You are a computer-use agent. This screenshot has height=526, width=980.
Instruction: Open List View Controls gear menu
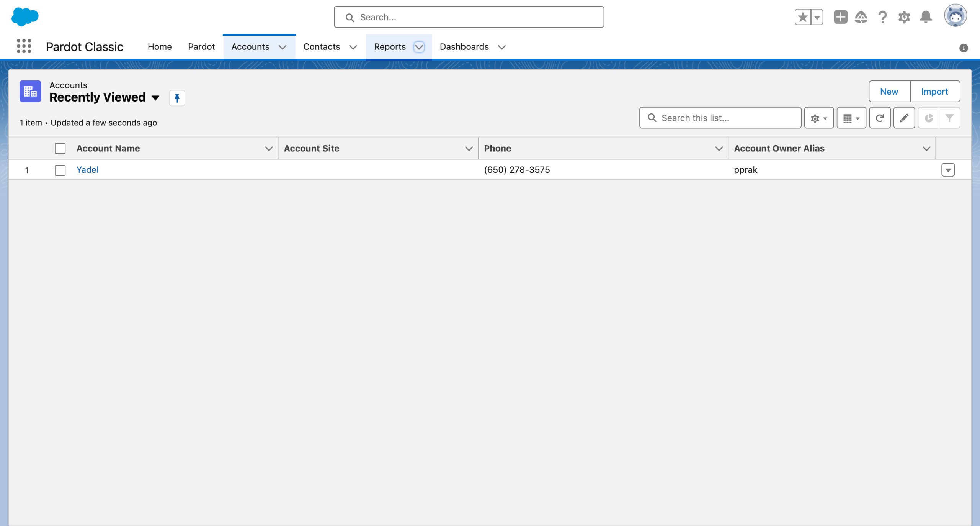[x=819, y=118]
